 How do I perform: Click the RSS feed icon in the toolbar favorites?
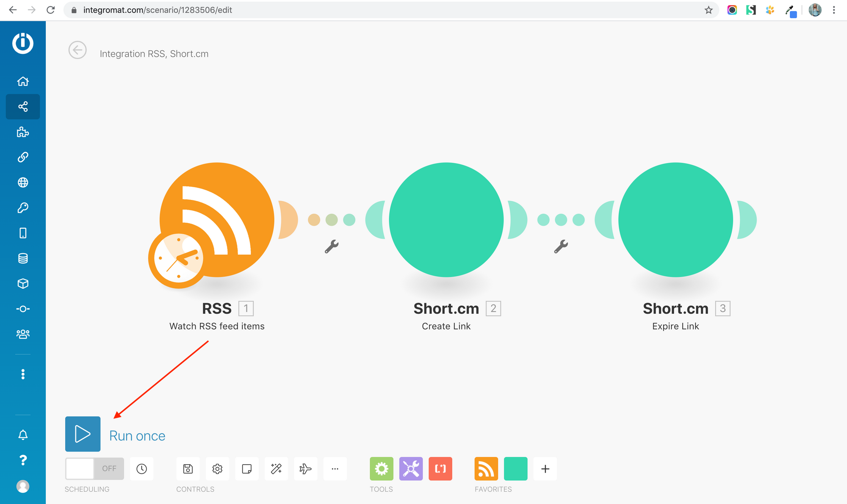487,468
